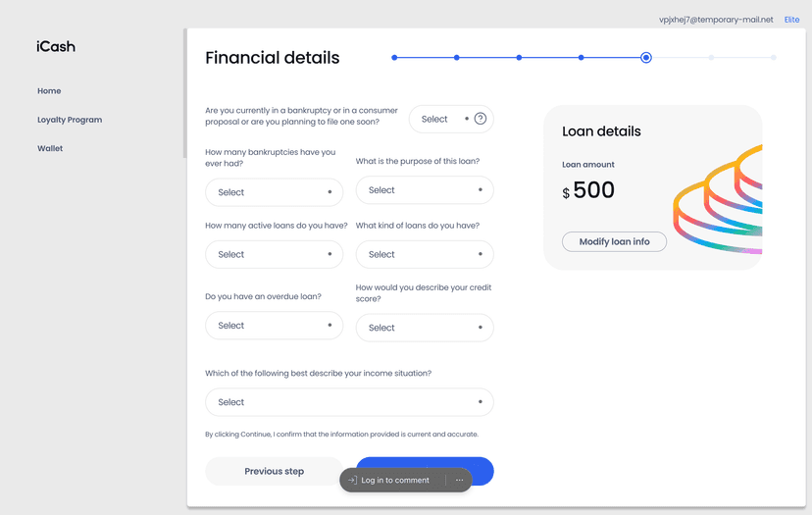The height and width of the screenshot is (515, 812).
Task: Select number of active loans dropdown
Action: [x=274, y=254]
